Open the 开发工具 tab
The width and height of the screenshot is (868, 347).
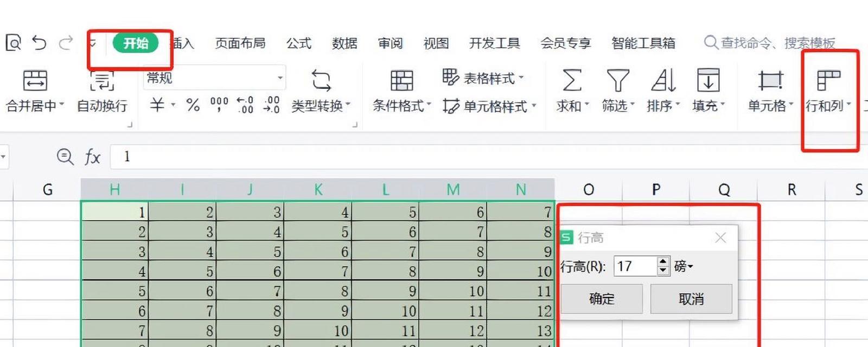pyautogui.click(x=494, y=43)
